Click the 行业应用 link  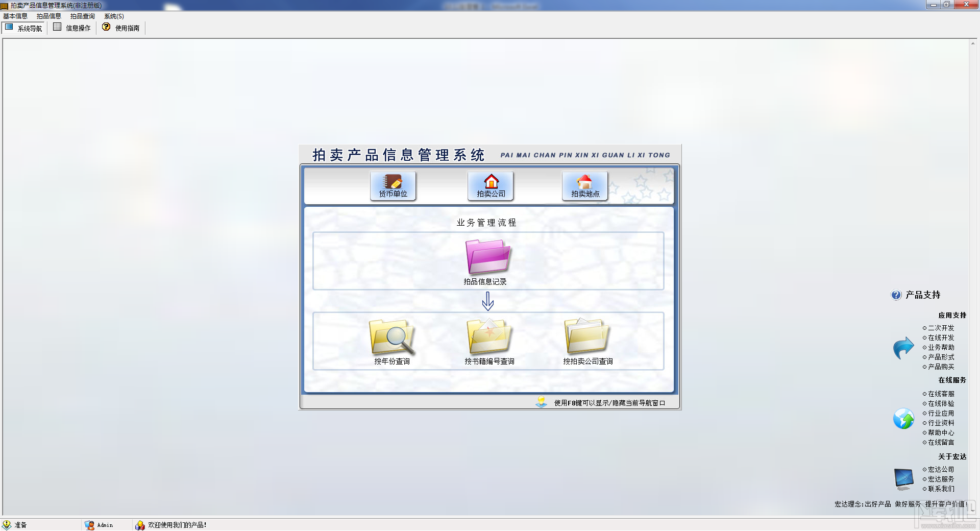coord(941,413)
